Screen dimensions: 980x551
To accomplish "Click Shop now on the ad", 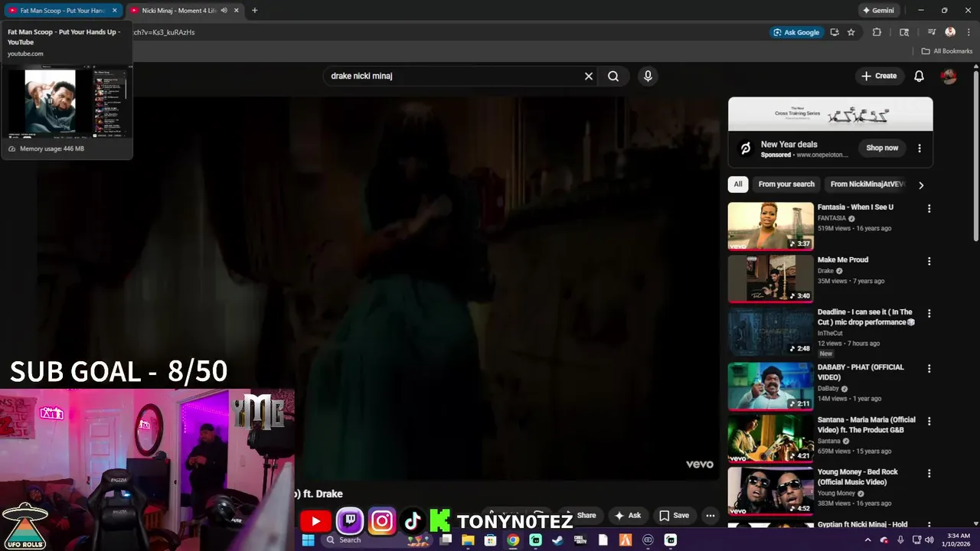I will coord(882,148).
